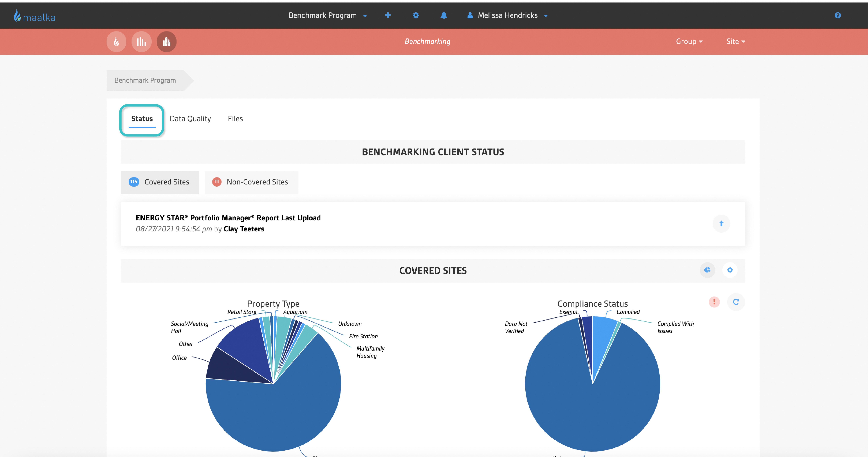Click the flame icon in the red toolbar
868x457 pixels.
click(x=116, y=42)
